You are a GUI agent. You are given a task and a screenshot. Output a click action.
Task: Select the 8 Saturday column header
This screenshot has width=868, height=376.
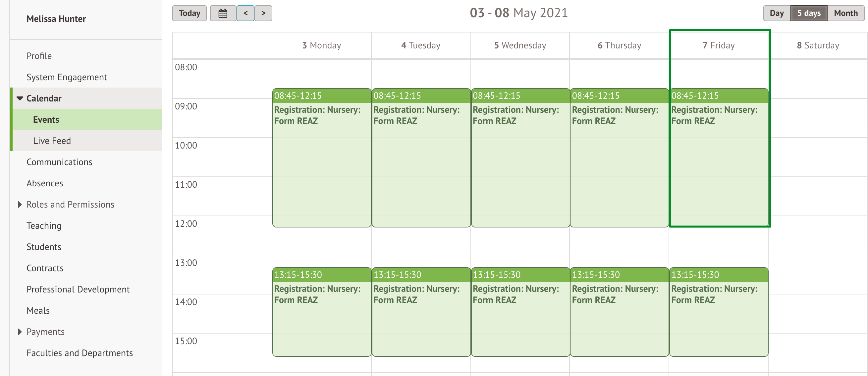(817, 45)
